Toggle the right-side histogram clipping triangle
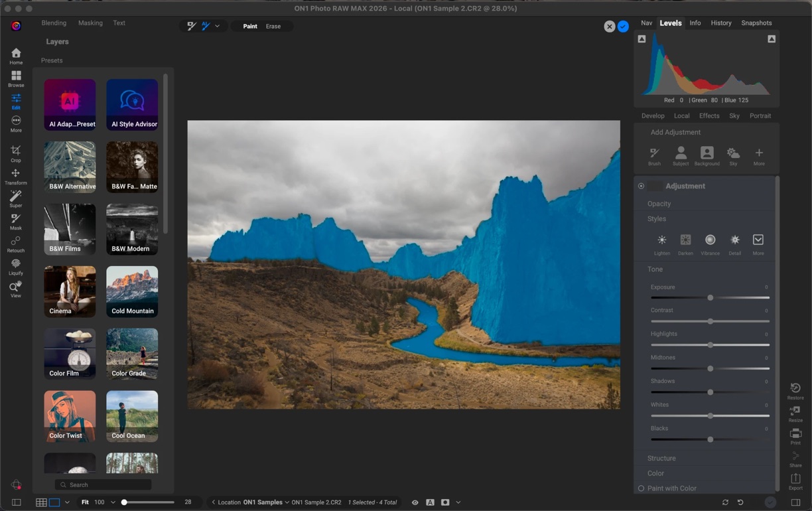This screenshot has height=511, width=812. point(772,39)
